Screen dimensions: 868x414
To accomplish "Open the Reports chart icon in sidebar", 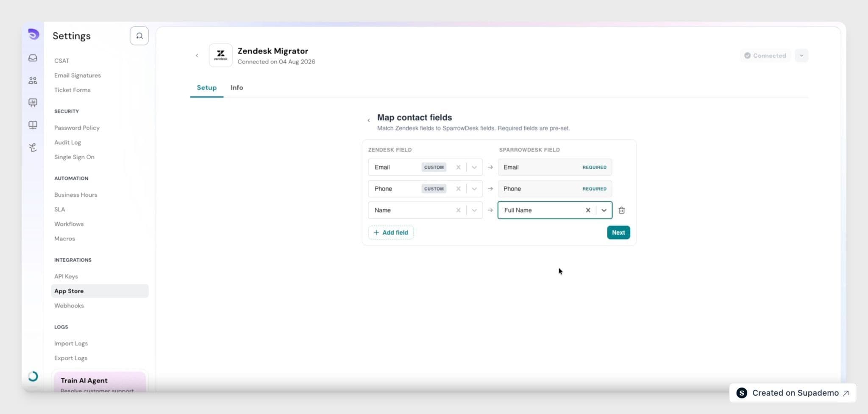I will pyautogui.click(x=33, y=103).
